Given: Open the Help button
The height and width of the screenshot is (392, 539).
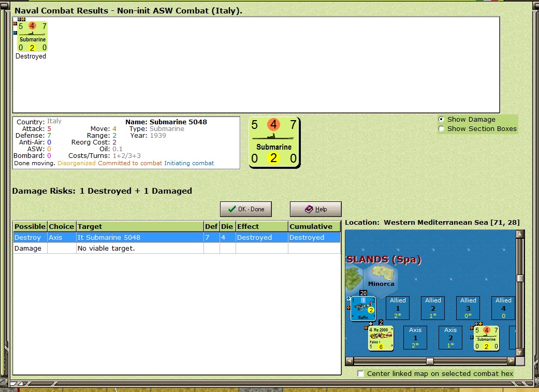Looking at the screenshot, I should (315, 209).
